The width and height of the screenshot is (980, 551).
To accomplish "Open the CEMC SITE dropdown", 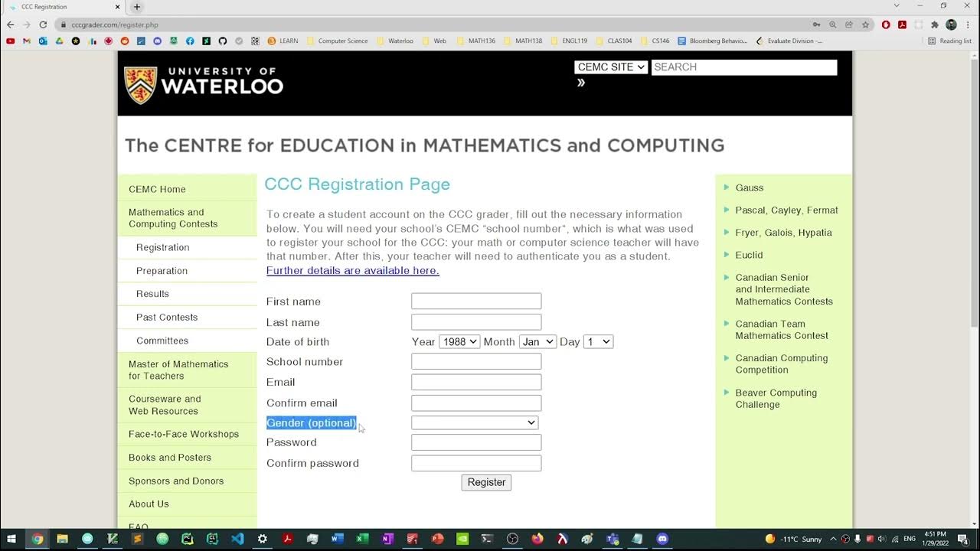I will 611,67.
